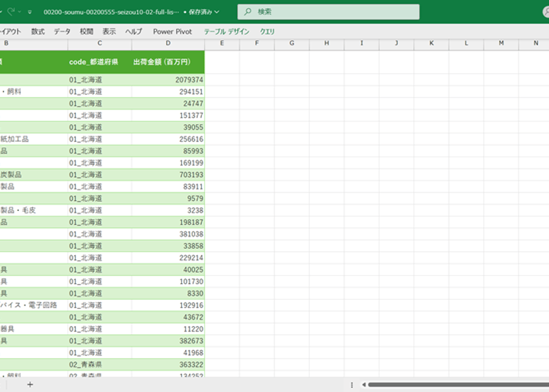Switch to the 表示 tab
Screen dimensions: 549x392
(109, 31)
